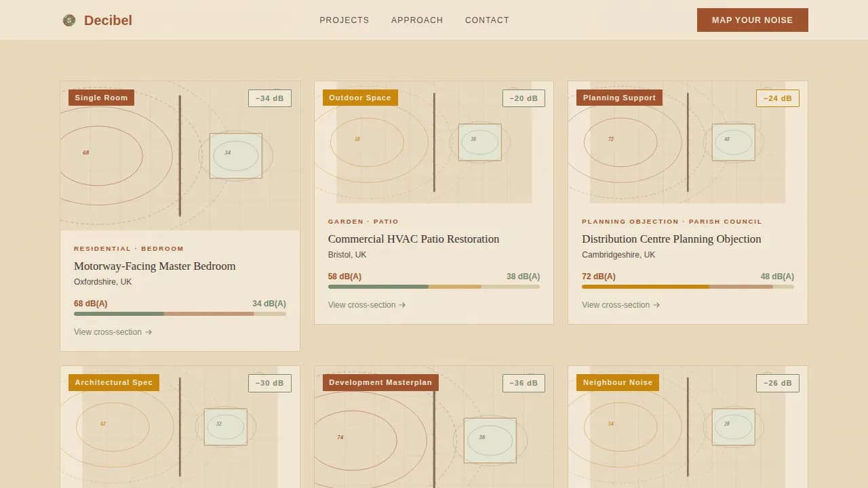Open the Decibel home link text

point(108,20)
